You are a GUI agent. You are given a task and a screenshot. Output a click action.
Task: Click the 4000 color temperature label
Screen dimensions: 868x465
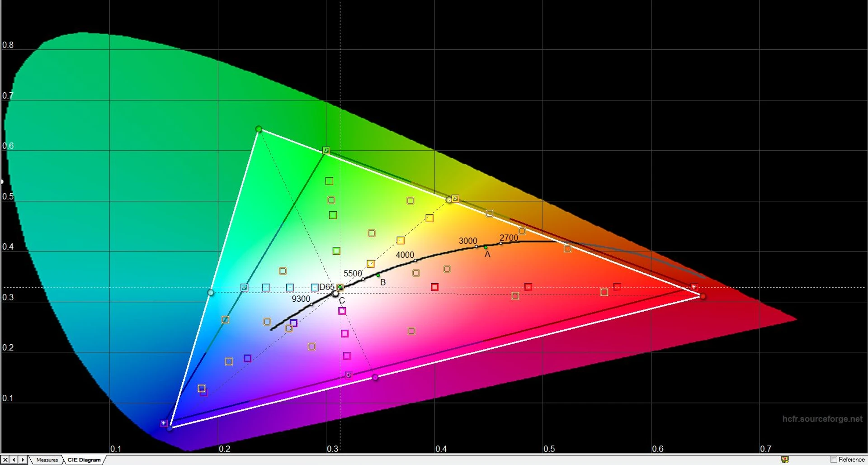click(x=405, y=255)
